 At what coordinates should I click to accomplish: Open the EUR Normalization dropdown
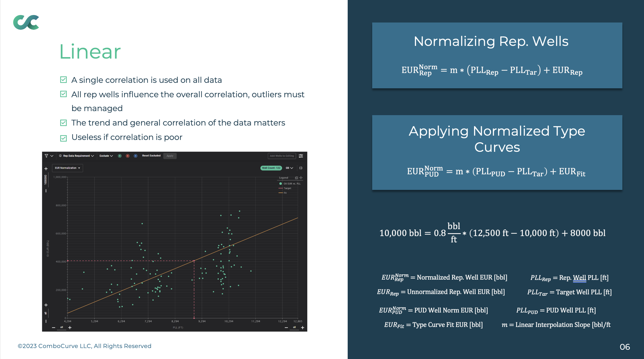coord(68,168)
